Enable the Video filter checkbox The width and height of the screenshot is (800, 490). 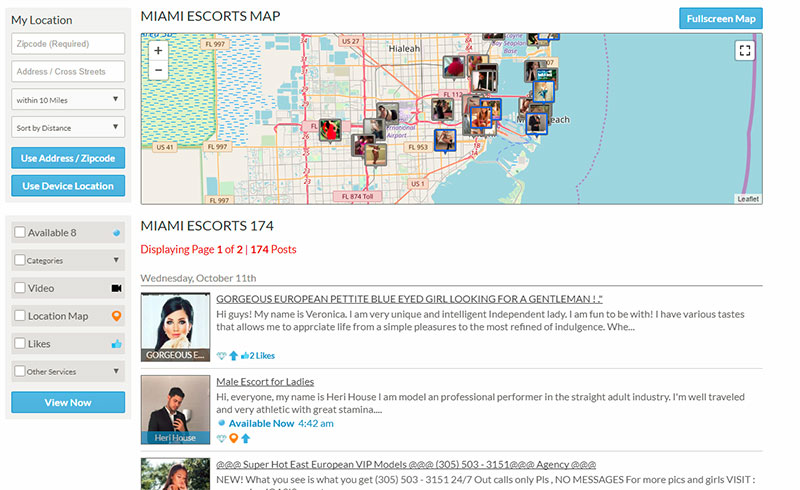click(20, 288)
